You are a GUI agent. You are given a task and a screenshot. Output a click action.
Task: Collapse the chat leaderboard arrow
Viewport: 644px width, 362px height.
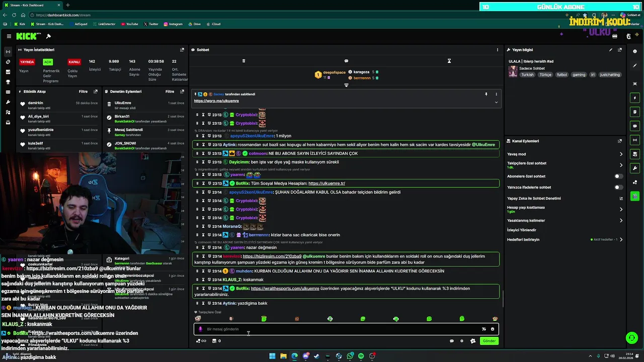click(346, 85)
